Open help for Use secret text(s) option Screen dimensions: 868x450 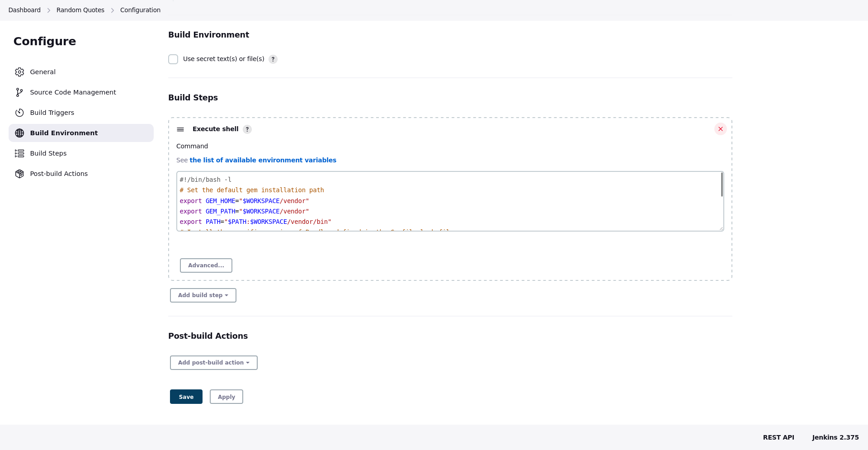273,59
